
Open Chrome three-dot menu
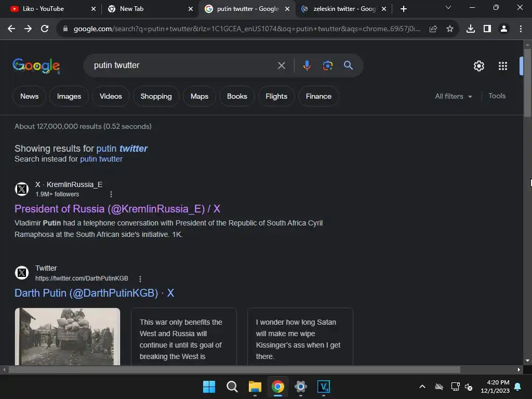(x=521, y=29)
